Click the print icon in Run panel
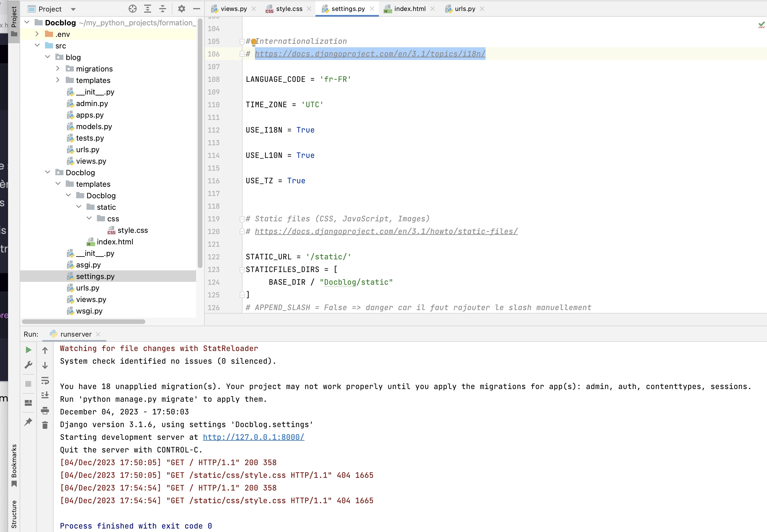Image resolution: width=767 pixels, height=532 pixels. 45,410
